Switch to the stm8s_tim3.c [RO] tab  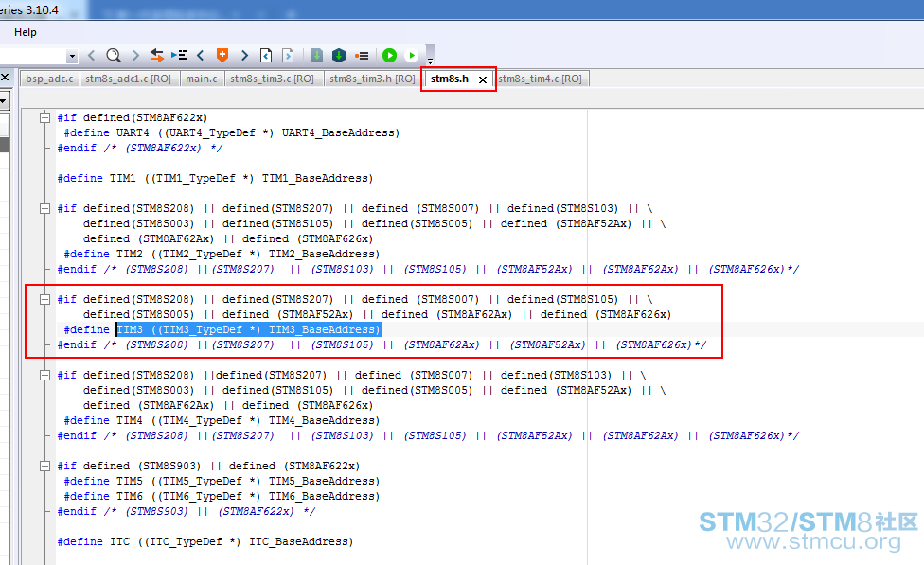[272, 79]
